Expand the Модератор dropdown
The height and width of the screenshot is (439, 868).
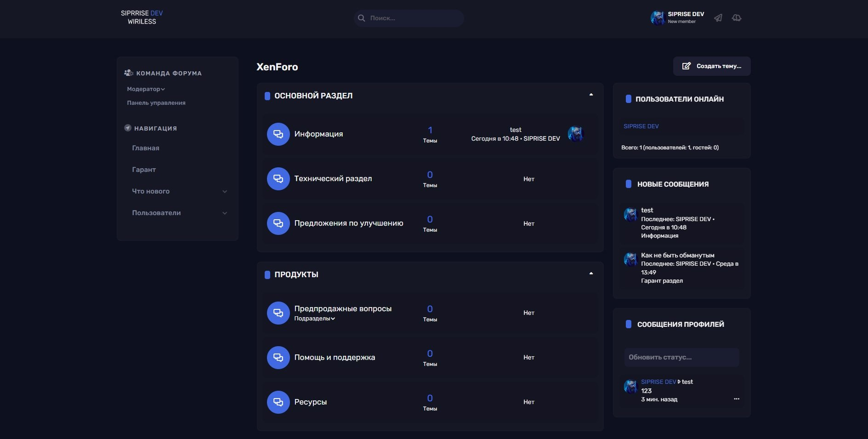pos(146,89)
